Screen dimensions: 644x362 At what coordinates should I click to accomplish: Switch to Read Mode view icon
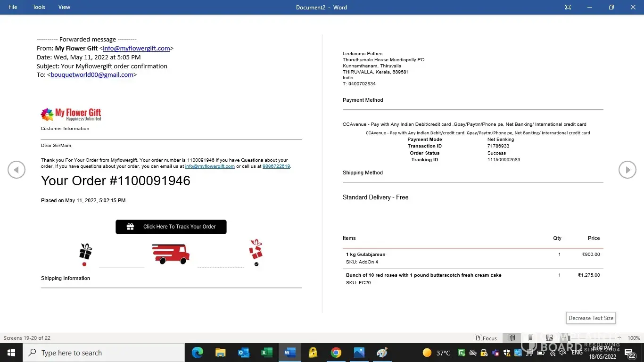512,338
